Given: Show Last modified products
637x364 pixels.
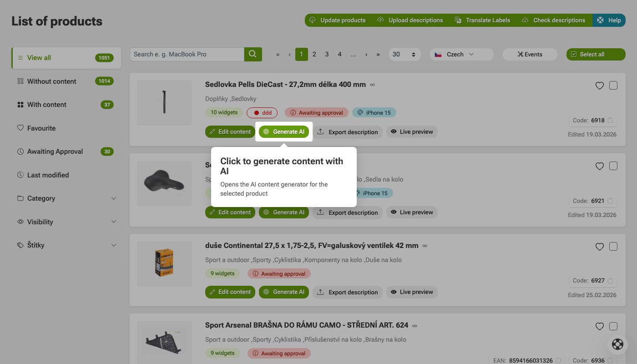Looking at the screenshot, I should [x=66, y=175].
